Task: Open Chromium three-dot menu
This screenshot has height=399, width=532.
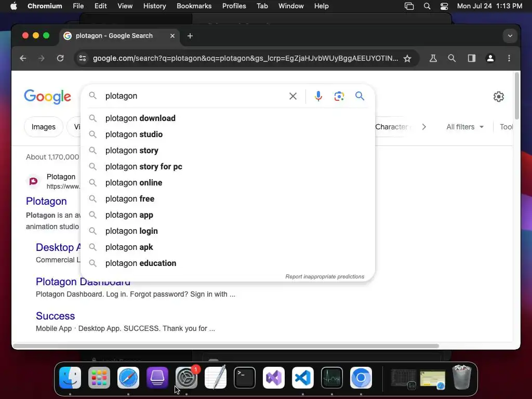Action: pyautogui.click(x=509, y=58)
